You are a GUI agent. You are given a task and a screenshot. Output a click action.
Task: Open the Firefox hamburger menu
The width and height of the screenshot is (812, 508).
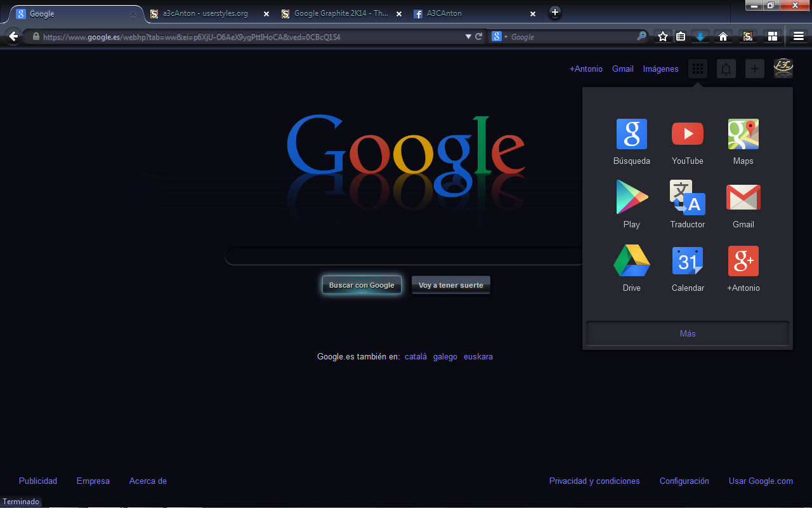[799, 36]
